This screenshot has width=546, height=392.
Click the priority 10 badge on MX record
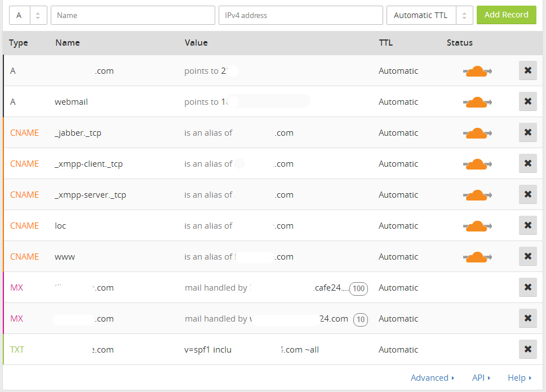361,319
